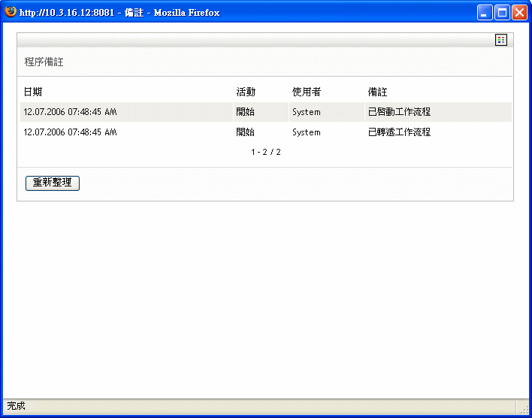The height and width of the screenshot is (418, 532).
Task: Click 開始 in the 已轉遞工作流程 row
Action: 245,132
